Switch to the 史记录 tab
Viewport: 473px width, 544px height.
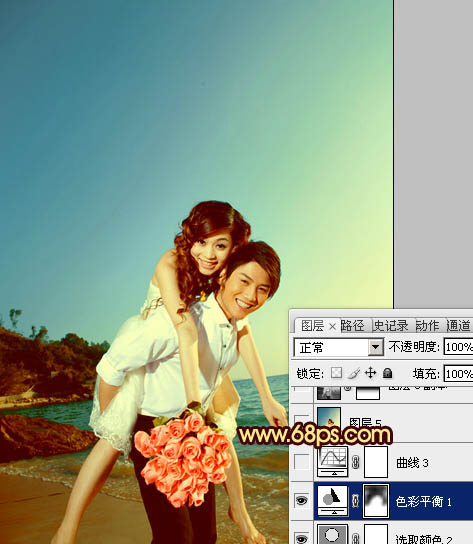391,326
